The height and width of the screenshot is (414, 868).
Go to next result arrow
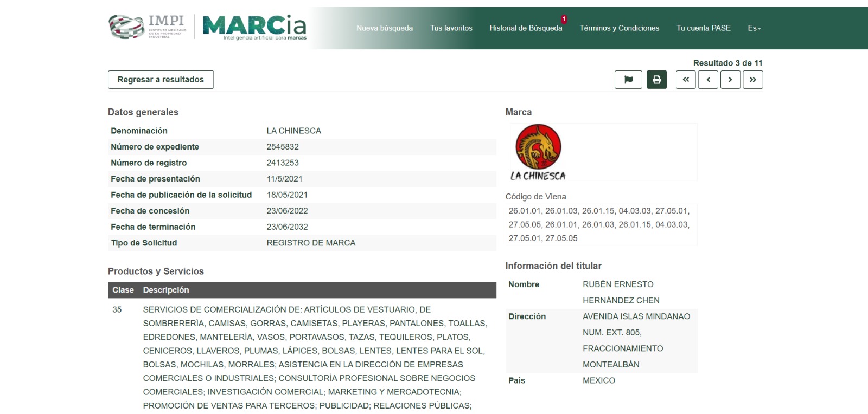tap(730, 80)
